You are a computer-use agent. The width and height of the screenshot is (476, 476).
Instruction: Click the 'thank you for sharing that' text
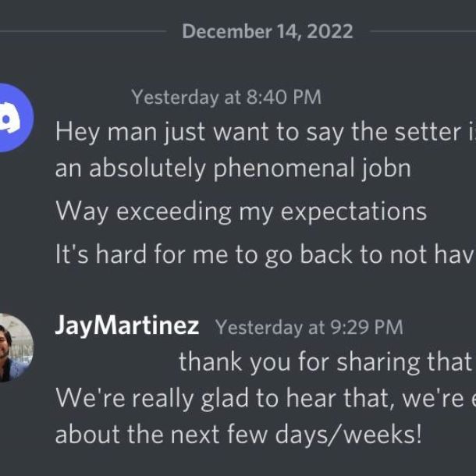pyautogui.click(x=325, y=362)
